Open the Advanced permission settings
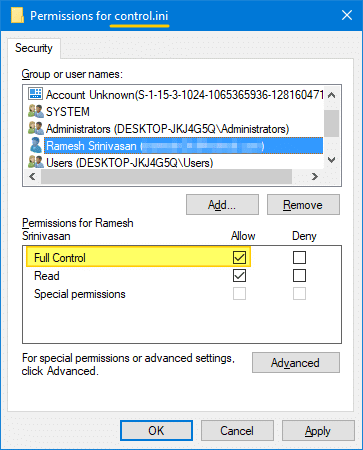 pos(296,362)
